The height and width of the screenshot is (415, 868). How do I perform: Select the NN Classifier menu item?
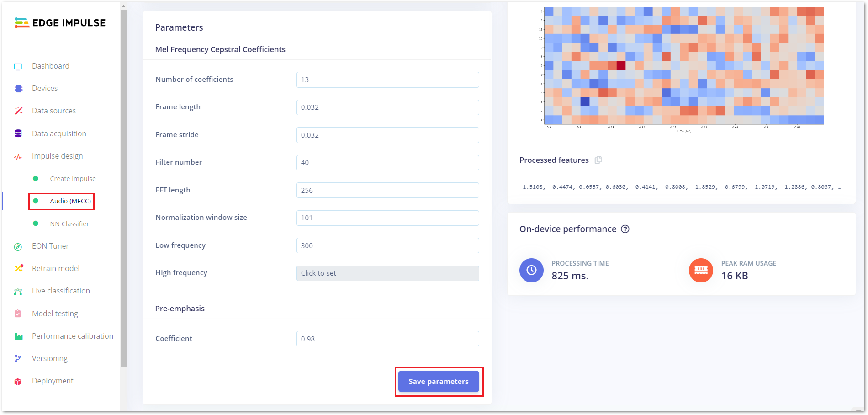69,224
